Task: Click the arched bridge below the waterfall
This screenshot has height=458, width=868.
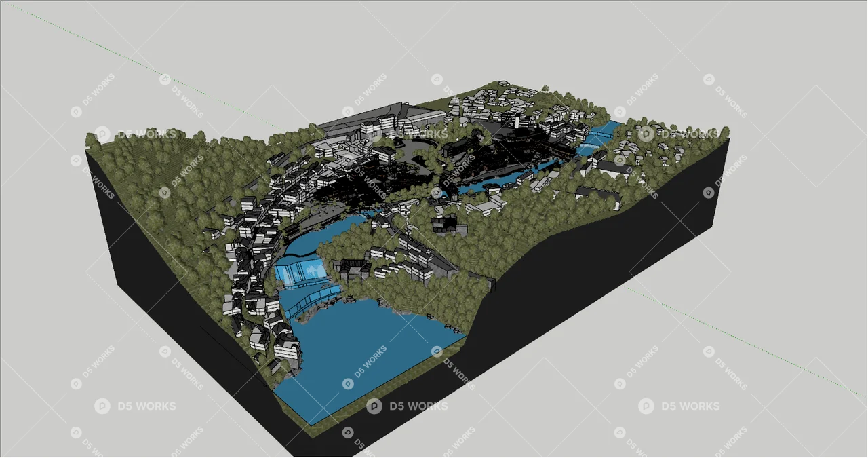Action: point(312,299)
